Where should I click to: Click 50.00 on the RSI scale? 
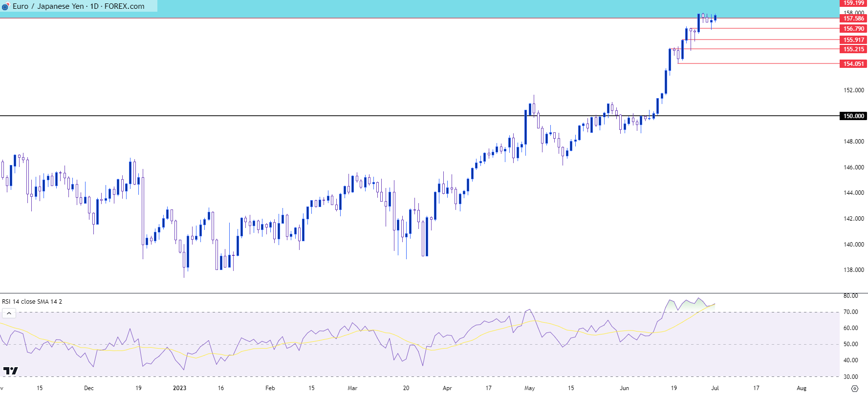tap(851, 344)
